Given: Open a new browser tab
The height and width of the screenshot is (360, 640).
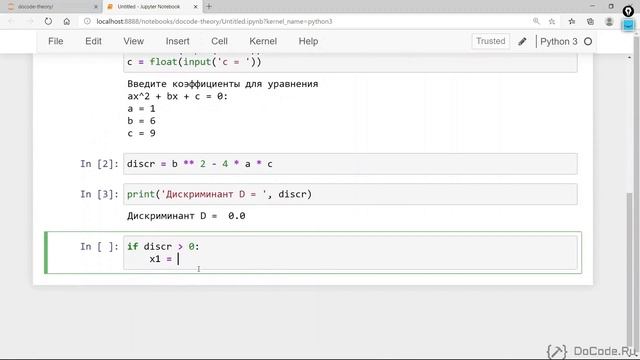Looking at the screenshot, I should click(x=209, y=7).
